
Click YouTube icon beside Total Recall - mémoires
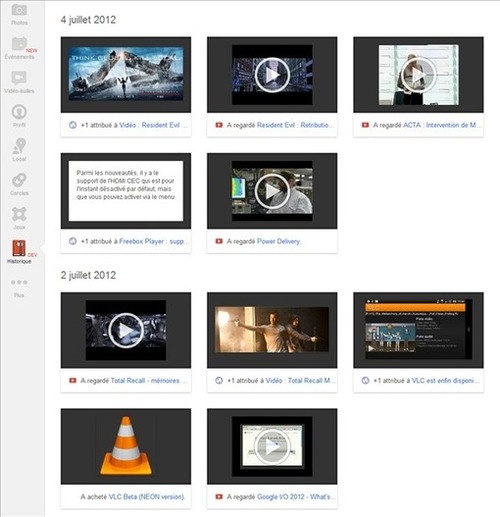(73, 380)
